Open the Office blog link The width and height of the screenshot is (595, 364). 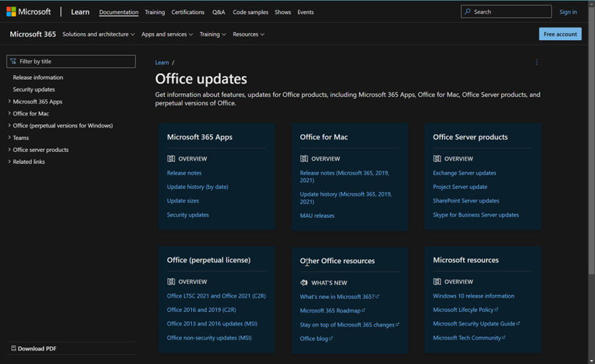click(316, 338)
